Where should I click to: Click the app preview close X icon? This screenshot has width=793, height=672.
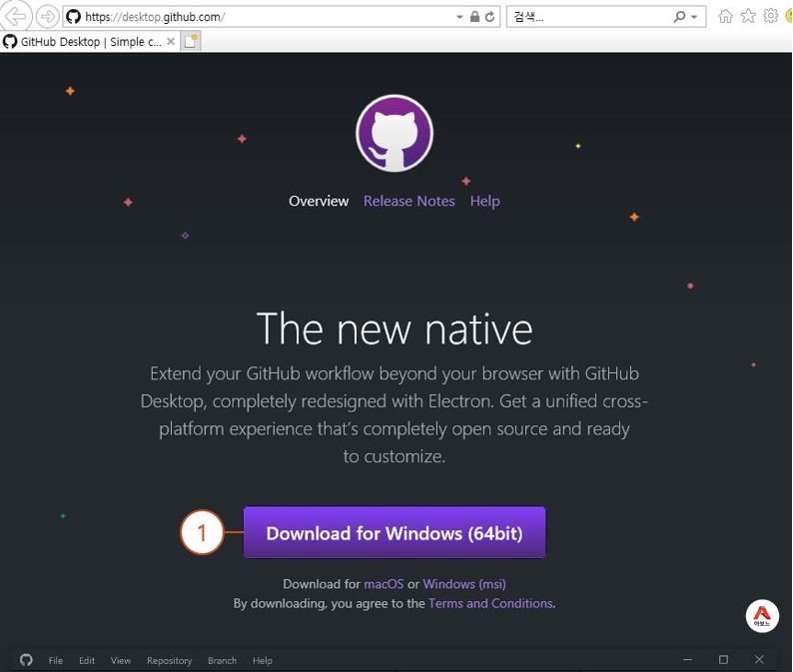759,659
